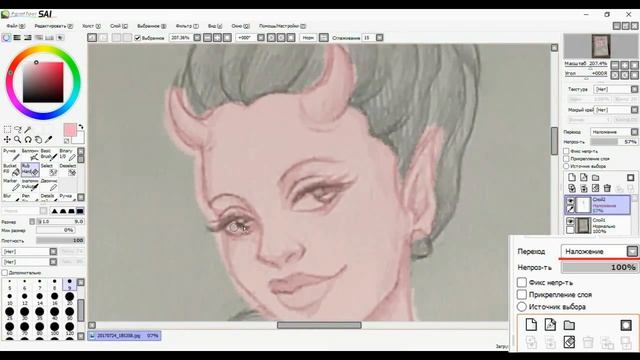Screen dimensions: 640x360
Task: Choose the Deselect pen tool
Action: coord(67,169)
